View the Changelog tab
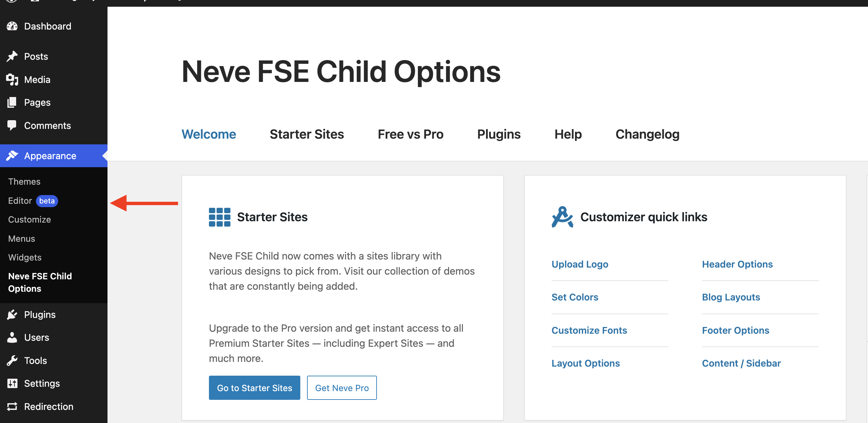This screenshot has height=423, width=868. point(647,134)
